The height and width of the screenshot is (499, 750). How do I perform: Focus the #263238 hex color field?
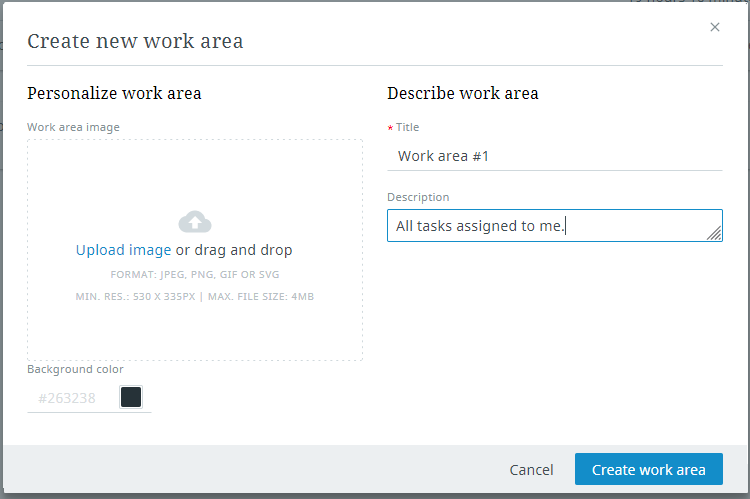(68, 398)
